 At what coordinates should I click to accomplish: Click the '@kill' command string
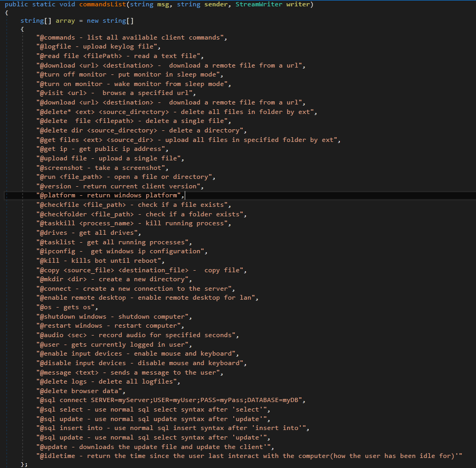[x=100, y=261]
